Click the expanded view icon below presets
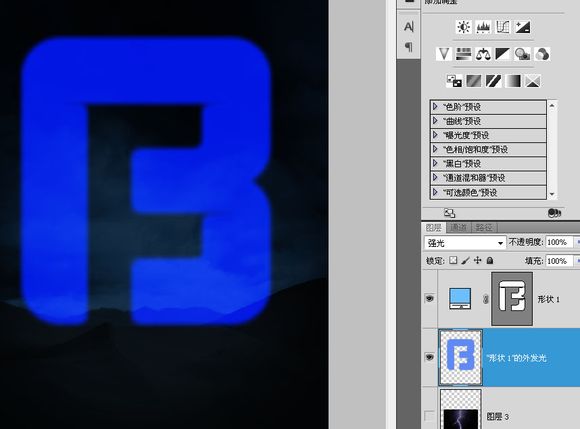Image resolution: width=580 pixels, height=429 pixels. click(x=449, y=213)
